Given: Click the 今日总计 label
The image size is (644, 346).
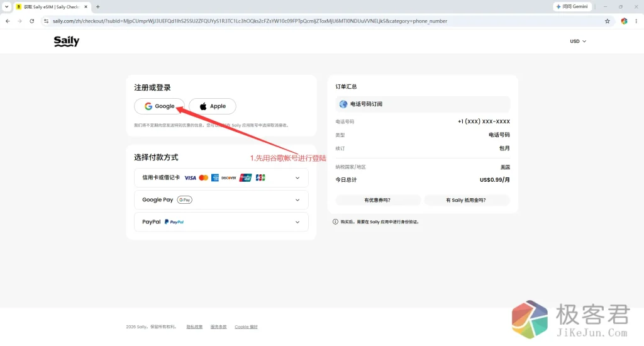Looking at the screenshot, I should tap(347, 180).
